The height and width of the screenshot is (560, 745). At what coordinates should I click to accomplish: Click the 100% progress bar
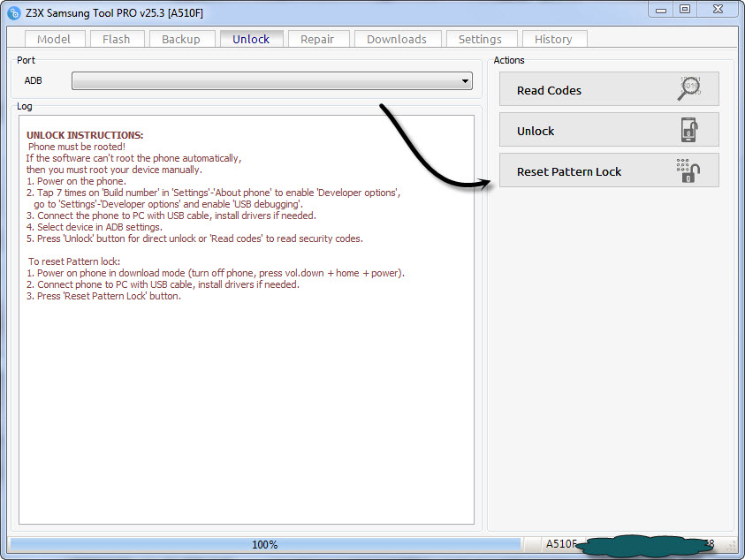point(265,544)
